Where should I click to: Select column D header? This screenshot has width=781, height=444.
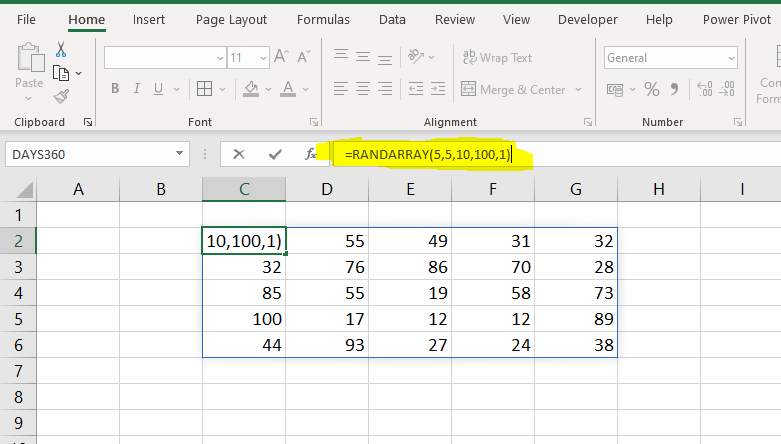[x=327, y=189]
